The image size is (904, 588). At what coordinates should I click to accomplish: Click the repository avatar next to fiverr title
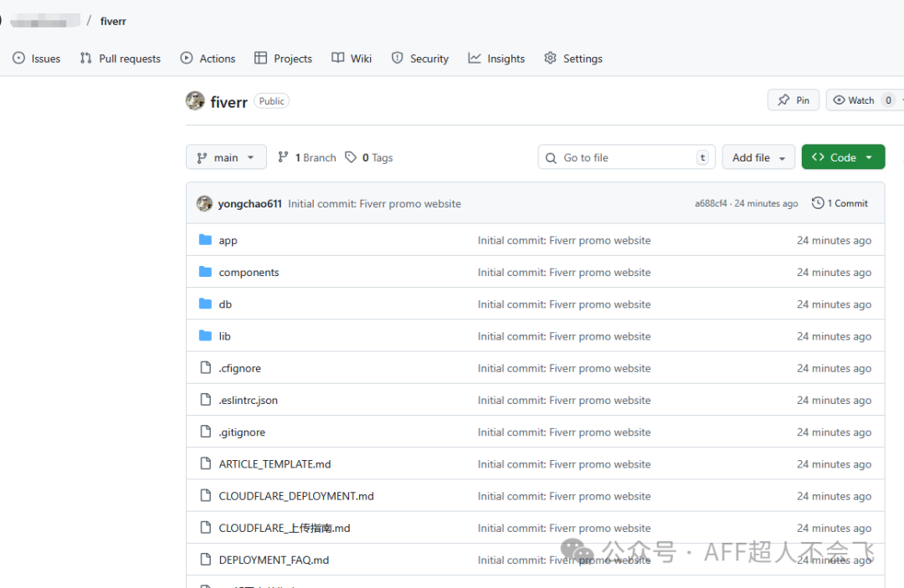tap(195, 100)
